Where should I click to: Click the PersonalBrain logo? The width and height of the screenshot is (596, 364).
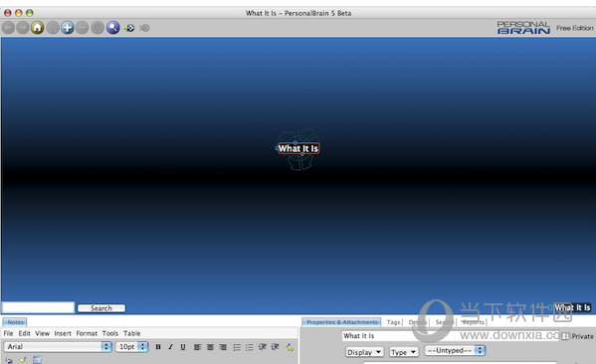click(523, 28)
